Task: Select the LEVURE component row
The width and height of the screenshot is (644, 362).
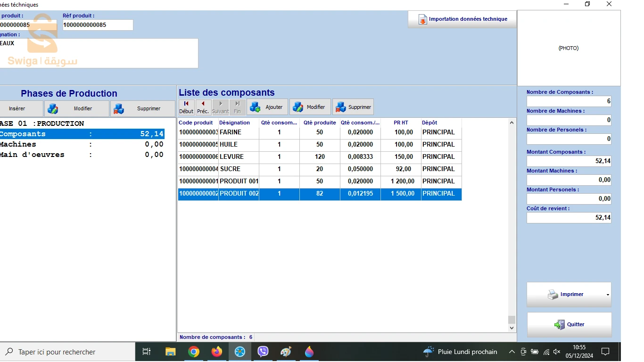Action: tap(320, 157)
